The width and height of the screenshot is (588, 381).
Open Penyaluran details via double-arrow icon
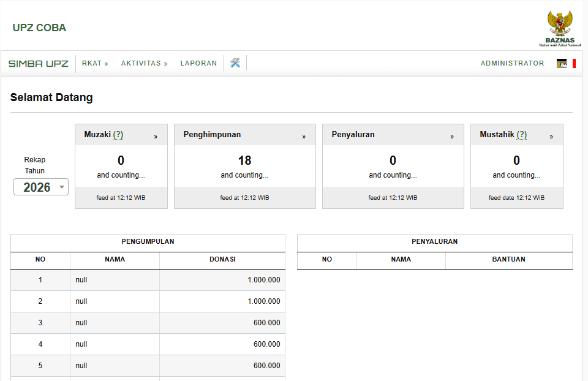(452, 137)
